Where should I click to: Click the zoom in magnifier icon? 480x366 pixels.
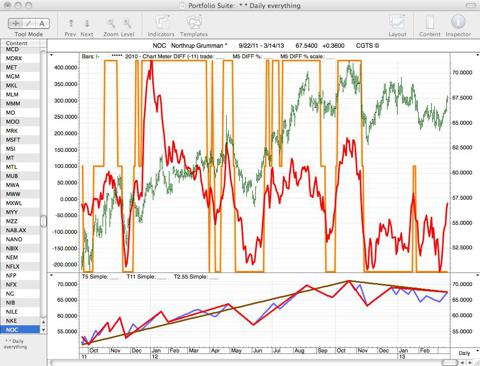(127, 23)
